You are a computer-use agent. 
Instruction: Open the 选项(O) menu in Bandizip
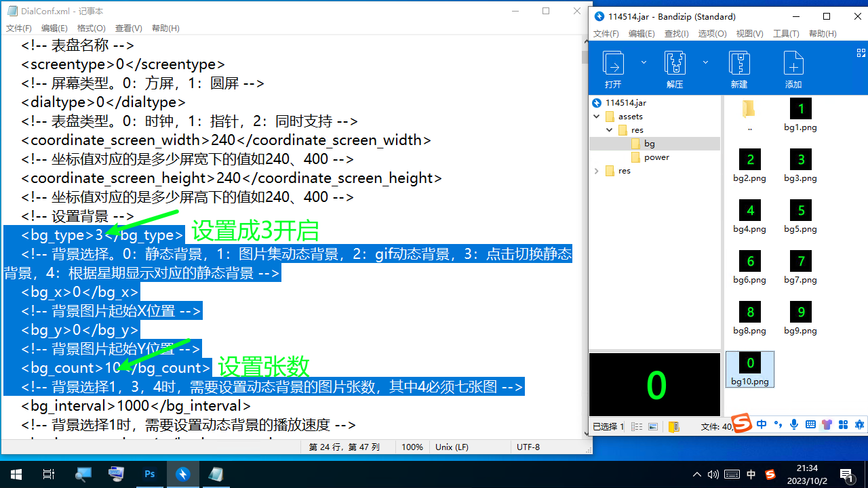[x=712, y=34]
